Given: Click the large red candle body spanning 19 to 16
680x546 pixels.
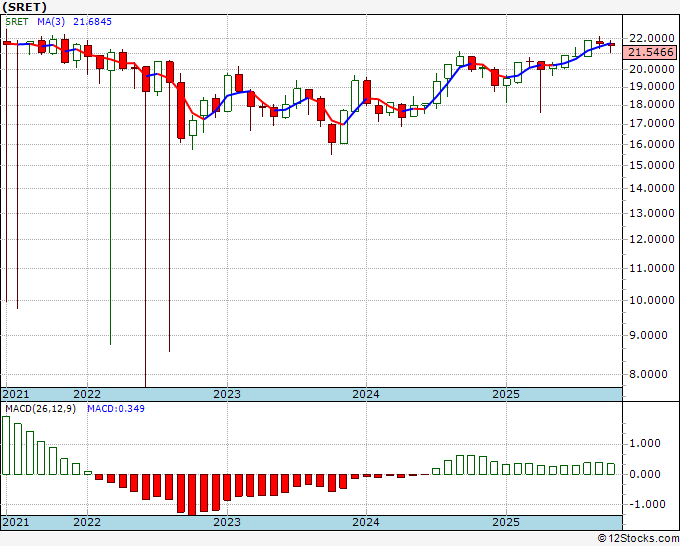Looking at the screenshot, I should pos(181,111).
